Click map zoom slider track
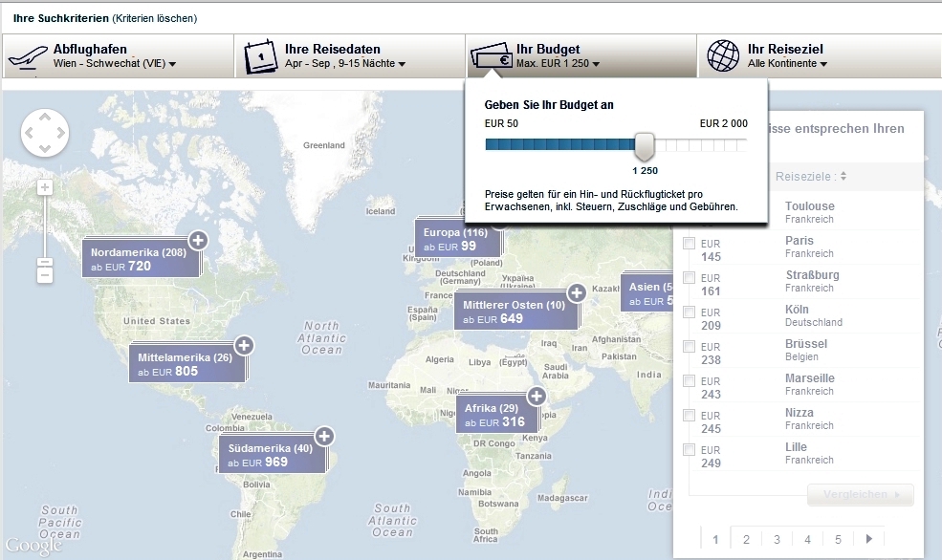Image resolution: width=942 pixels, height=560 pixels. click(44, 228)
